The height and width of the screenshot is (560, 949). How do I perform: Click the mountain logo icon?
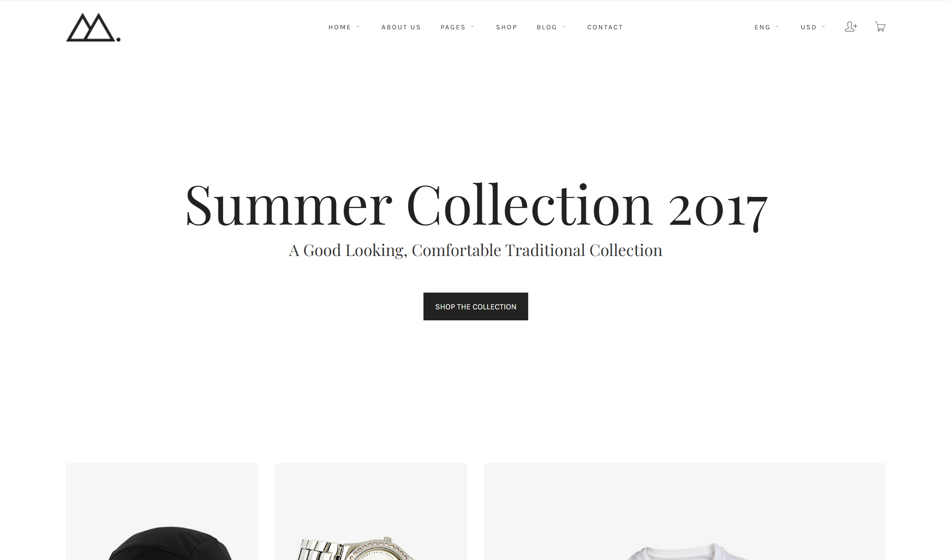coord(93,27)
